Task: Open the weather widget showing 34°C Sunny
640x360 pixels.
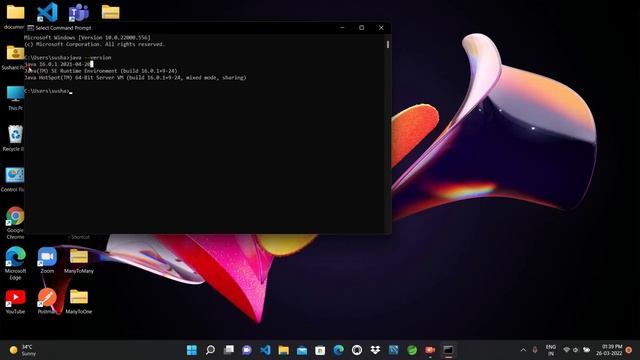Action: pos(23,350)
